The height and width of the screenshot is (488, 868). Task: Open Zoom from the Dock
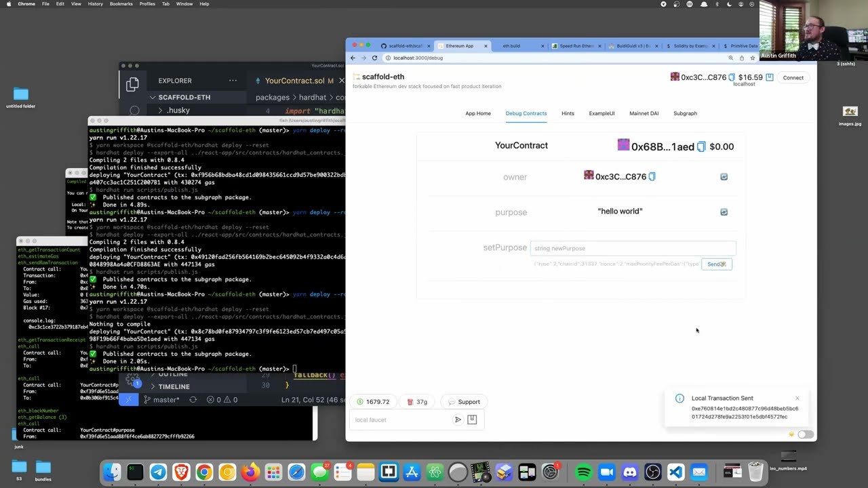pos(607,472)
